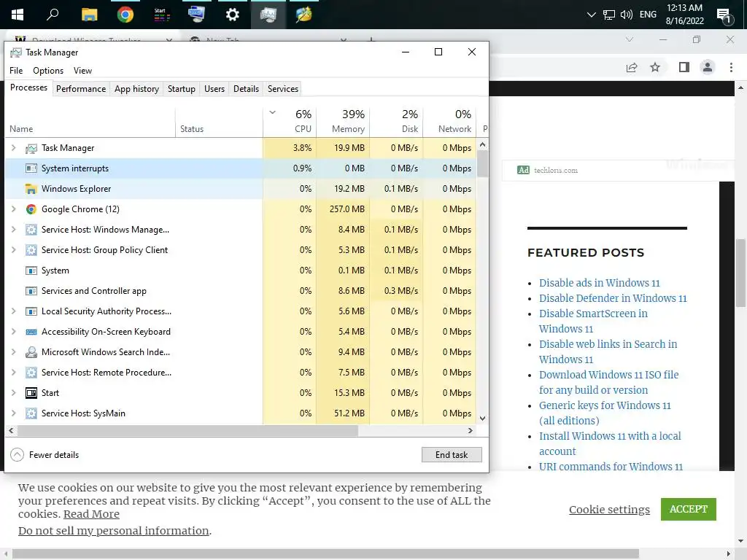Open the Options menu in Task Manager
Viewport: 747px width, 560px height.
pyautogui.click(x=48, y=71)
